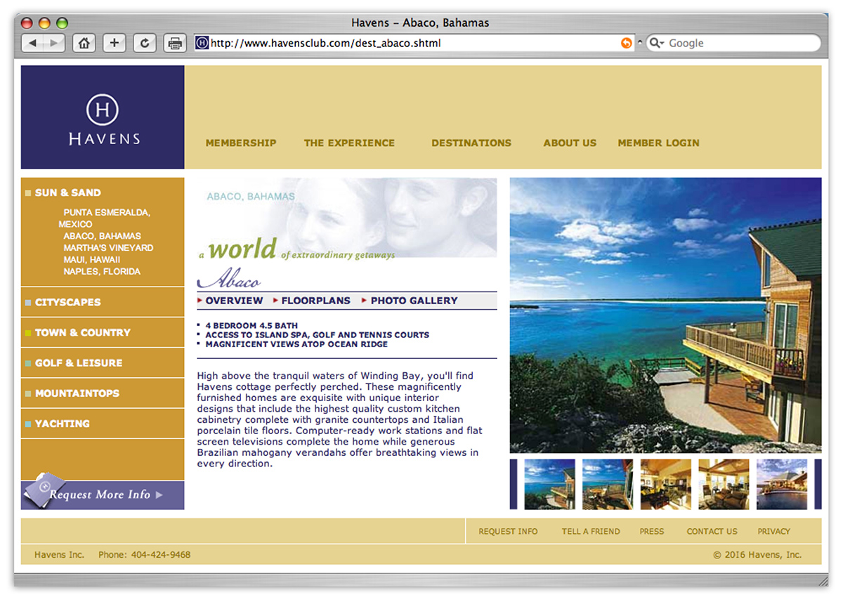Click the browser Home icon
The image size is (843, 616).
[x=84, y=43]
